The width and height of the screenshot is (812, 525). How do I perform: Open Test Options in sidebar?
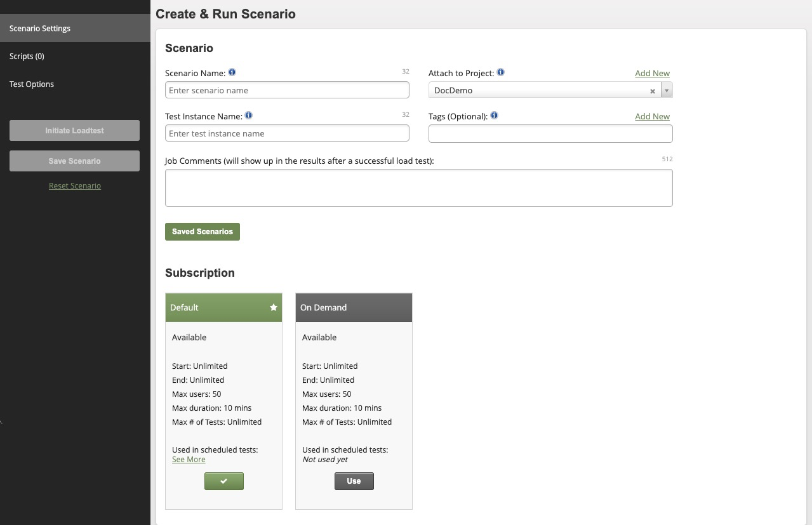(x=32, y=84)
